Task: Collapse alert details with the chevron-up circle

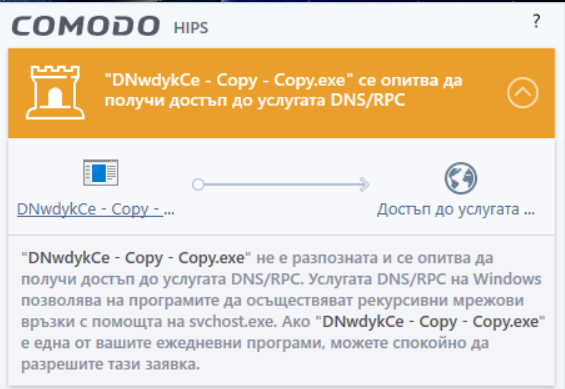Action: (x=522, y=93)
